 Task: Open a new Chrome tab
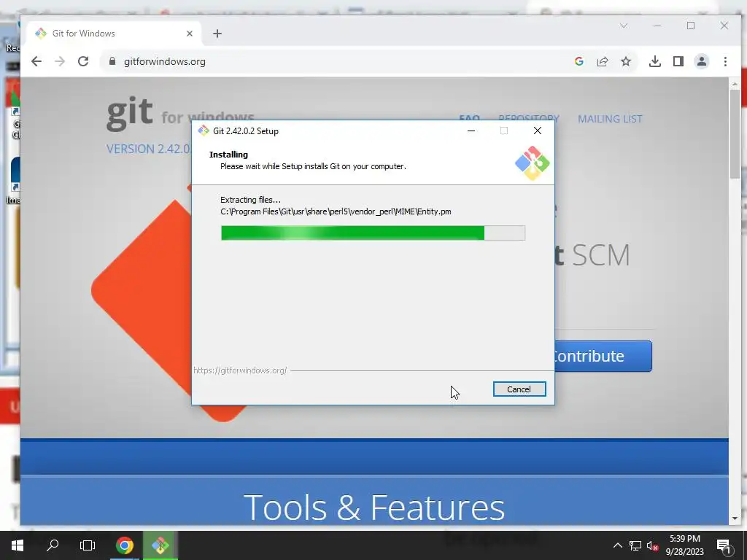pyautogui.click(x=217, y=34)
